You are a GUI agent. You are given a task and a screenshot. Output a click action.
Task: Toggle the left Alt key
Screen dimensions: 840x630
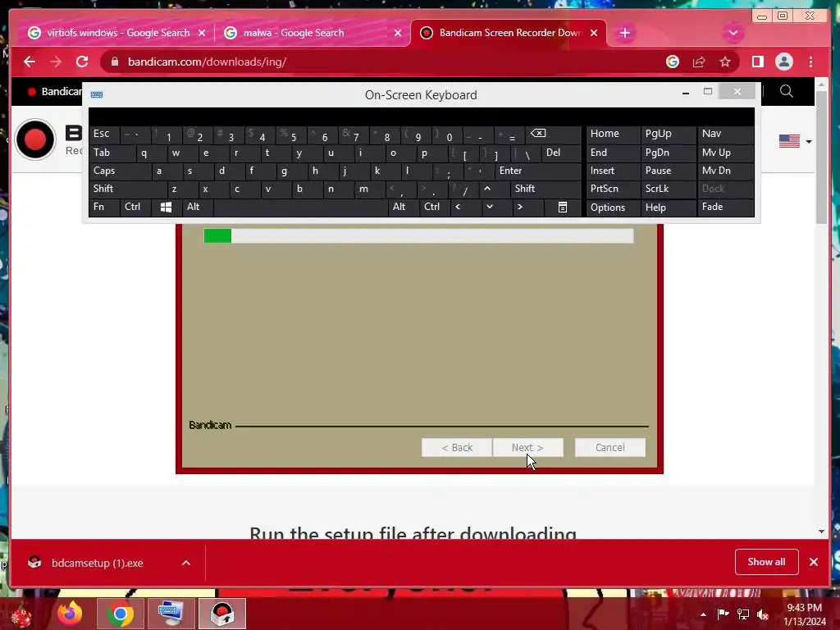pos(198,207)
